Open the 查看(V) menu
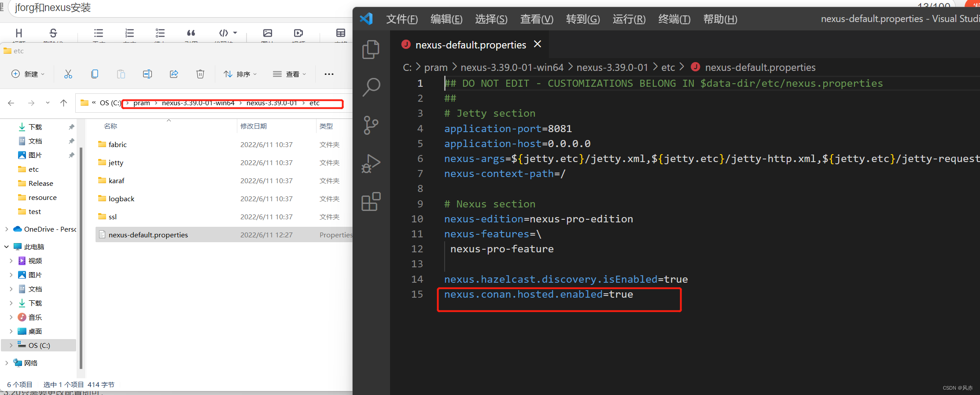The width and height of the screenshot is (980, 395). [537, 19]
